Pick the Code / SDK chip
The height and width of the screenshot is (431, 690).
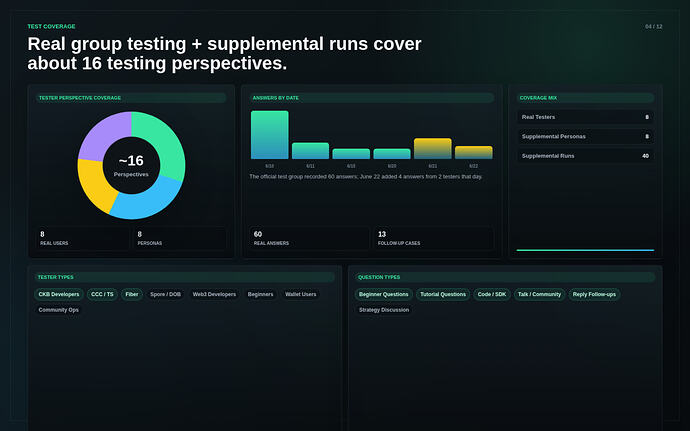click(492, 294)
